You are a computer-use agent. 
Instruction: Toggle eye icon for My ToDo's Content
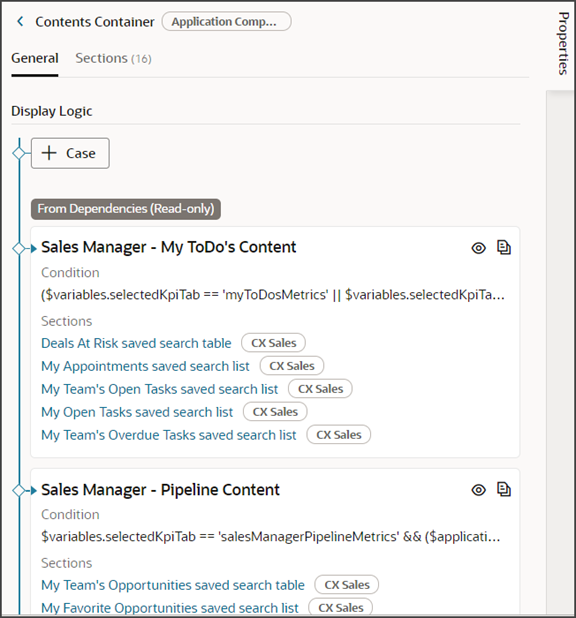479,248
